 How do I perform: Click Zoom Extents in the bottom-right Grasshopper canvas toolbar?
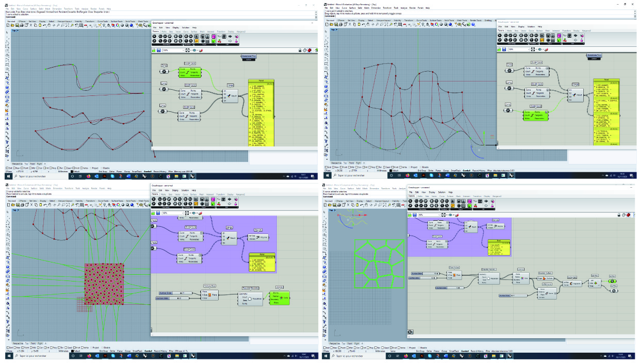(x=445, y=214)
